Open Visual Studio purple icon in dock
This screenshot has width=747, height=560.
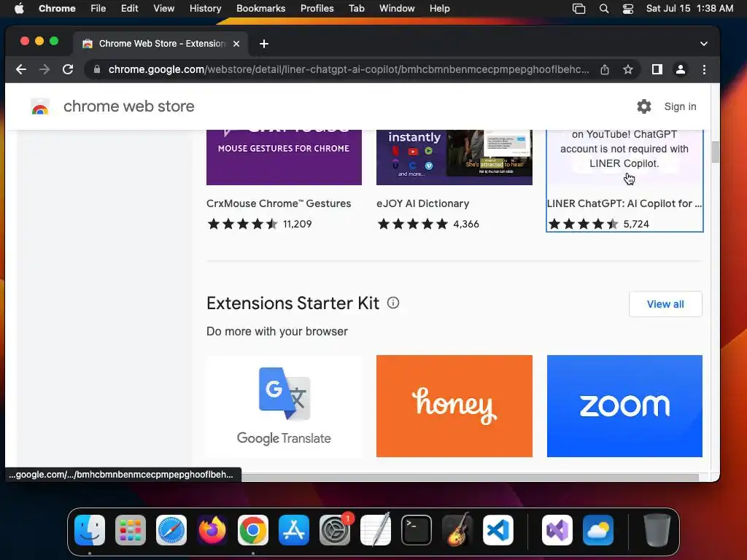click(x=557, y=530)
